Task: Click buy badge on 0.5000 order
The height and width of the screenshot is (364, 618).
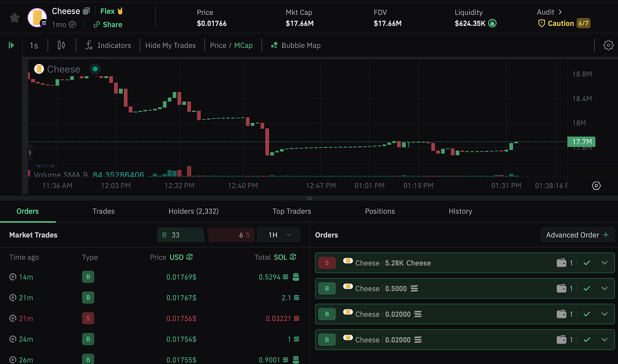Action: coord(327,289)
